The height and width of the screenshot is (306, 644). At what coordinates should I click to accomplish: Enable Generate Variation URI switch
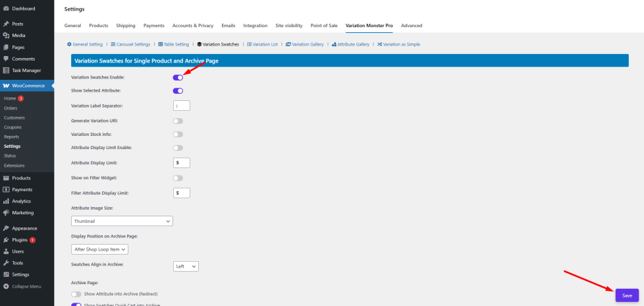pyautogui.click(x=178, y=121)
